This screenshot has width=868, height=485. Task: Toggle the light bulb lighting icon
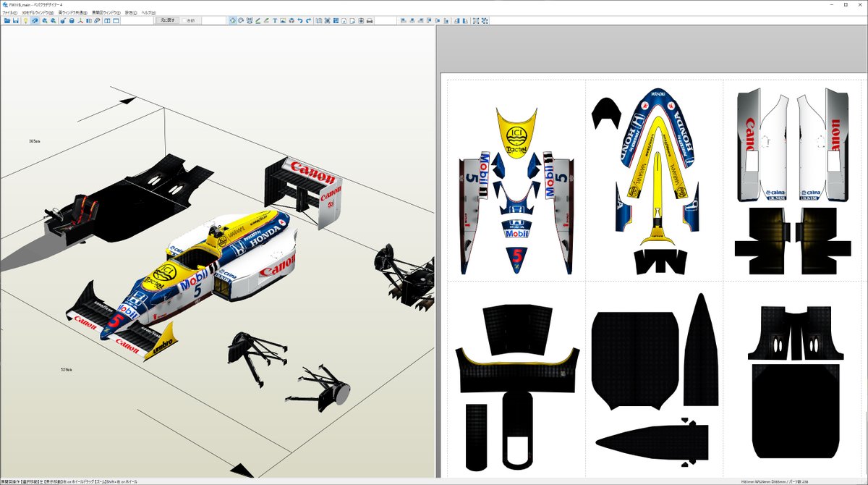click(x=26, y=21)
